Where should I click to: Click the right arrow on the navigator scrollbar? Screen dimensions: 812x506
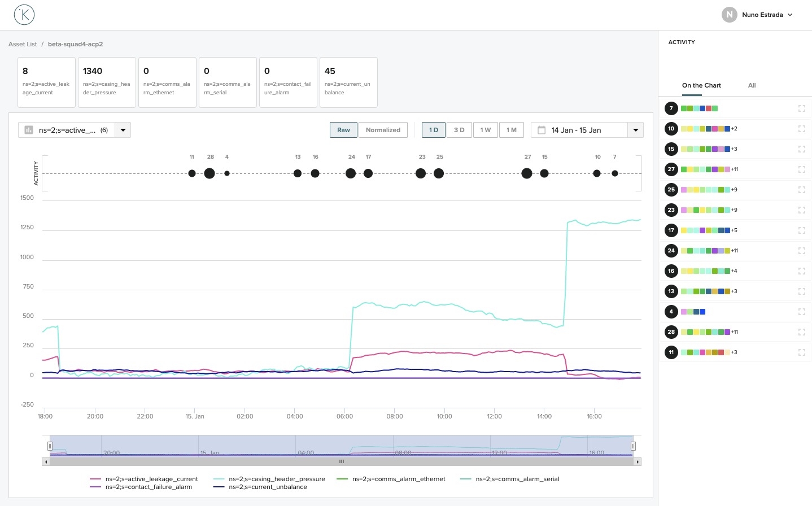[x=638, y=462]
